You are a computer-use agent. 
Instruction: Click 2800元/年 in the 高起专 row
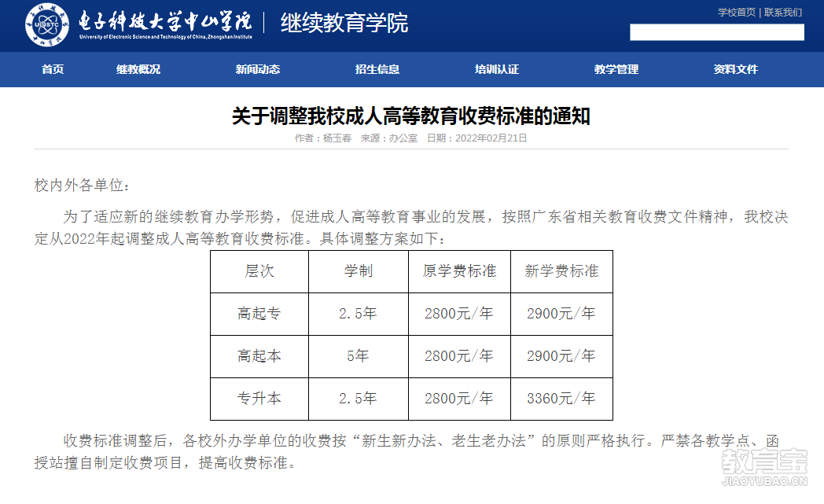(459, 314)
